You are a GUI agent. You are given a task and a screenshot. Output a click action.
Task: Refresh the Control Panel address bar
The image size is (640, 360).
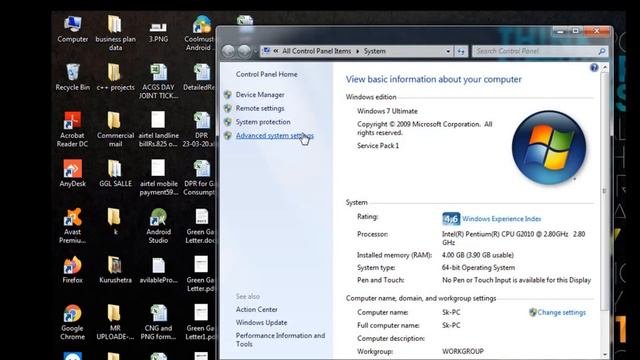pyautogui.click(x=461, y=51)
